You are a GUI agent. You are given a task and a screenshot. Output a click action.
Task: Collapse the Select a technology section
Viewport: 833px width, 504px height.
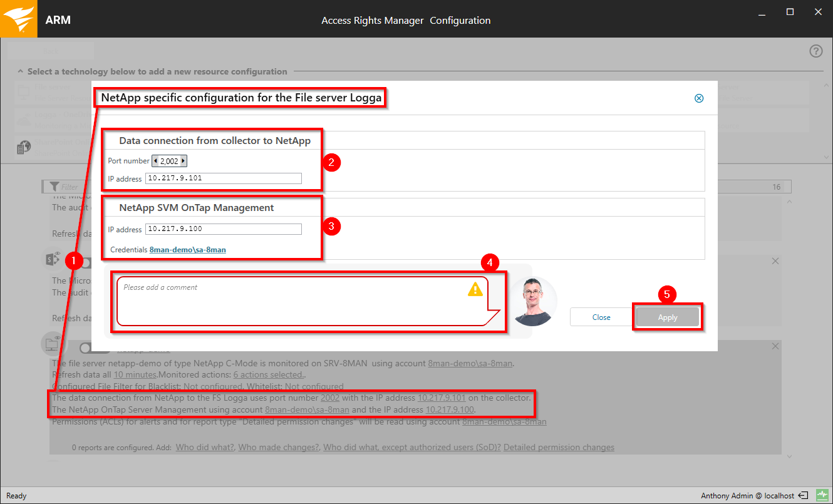point(20,71)
